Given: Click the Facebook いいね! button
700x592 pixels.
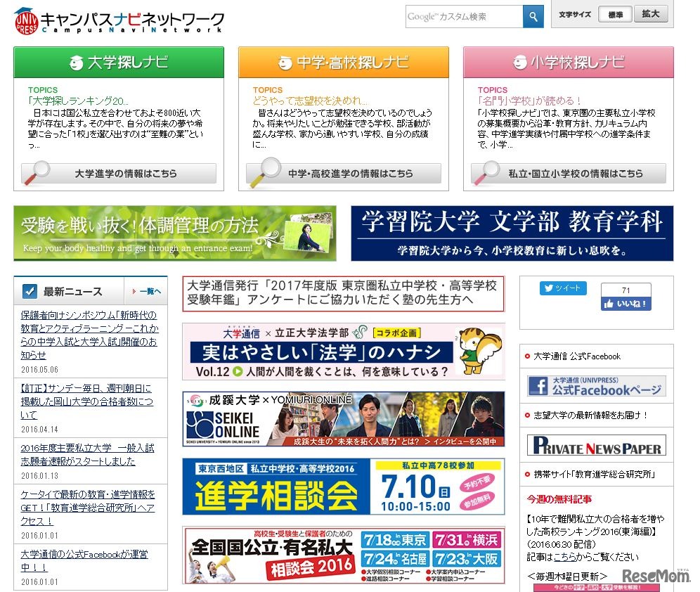Looking at the screenshot, I should [626, 304].
